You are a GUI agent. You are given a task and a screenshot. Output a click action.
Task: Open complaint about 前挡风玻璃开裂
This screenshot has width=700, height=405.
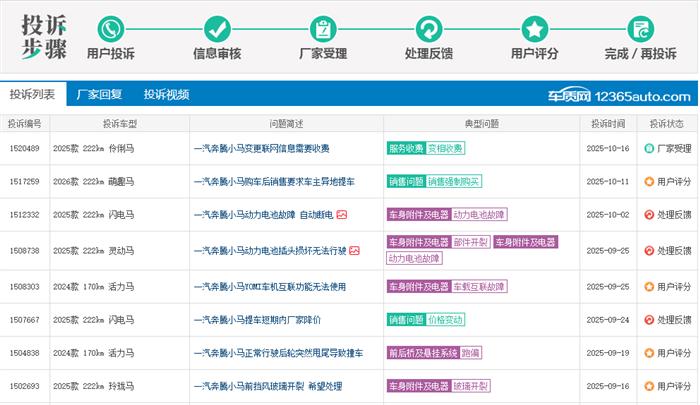(267, 386)
